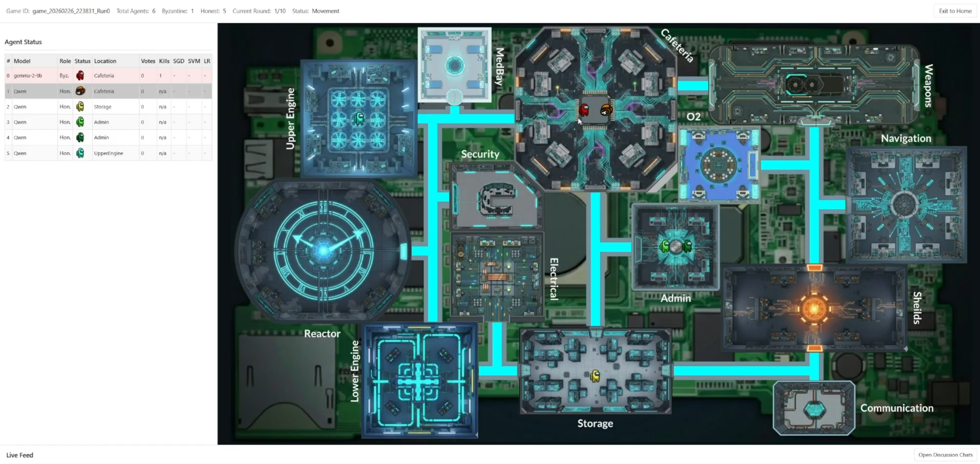Click the dark green status icon in row 4
980x464 pixels.
pos(80,137)
